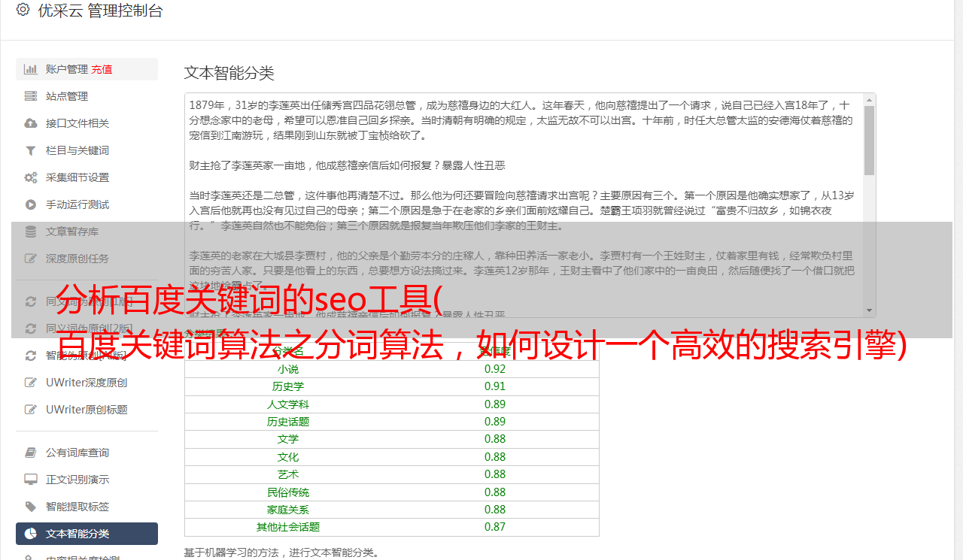
Task: Click the 0.92 confidence value
Action: [x=495, y=369]
